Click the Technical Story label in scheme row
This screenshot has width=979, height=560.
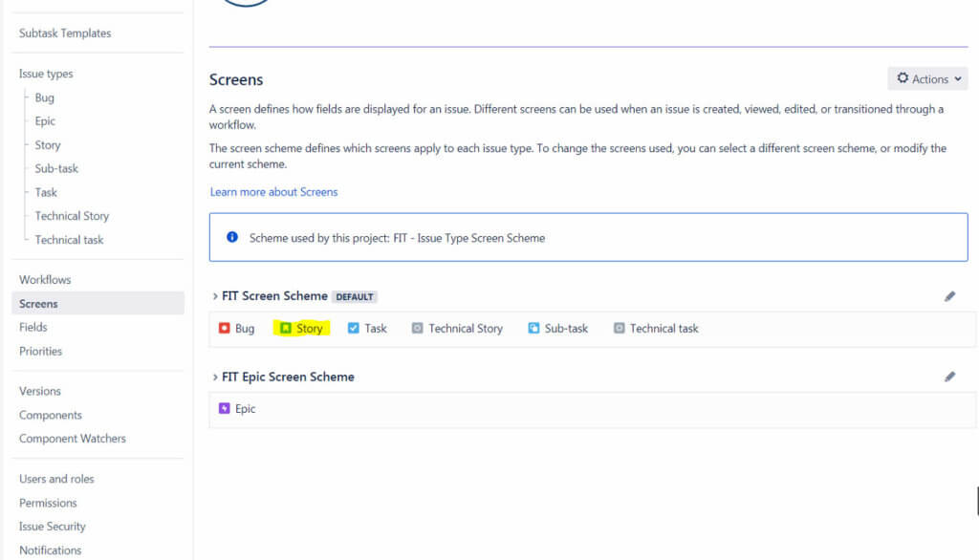pyautogui.click(x=466, y=329)
